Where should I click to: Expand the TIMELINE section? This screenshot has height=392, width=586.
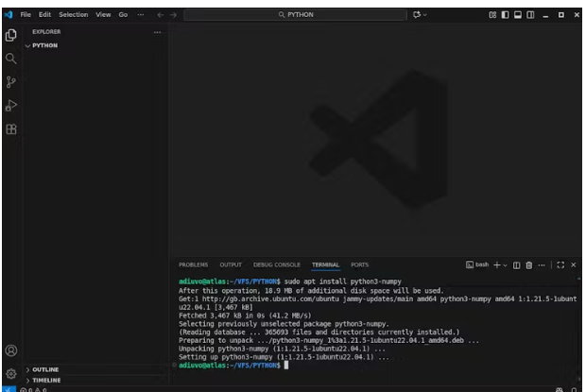(x=45, y=380)
